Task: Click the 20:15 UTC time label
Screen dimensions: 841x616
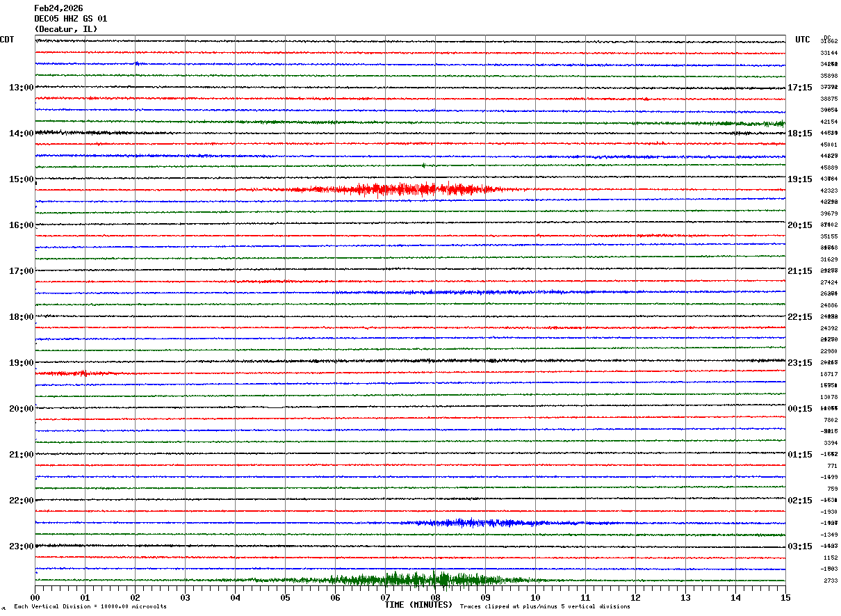Action: pyautogui.click(x=800, y=225)
